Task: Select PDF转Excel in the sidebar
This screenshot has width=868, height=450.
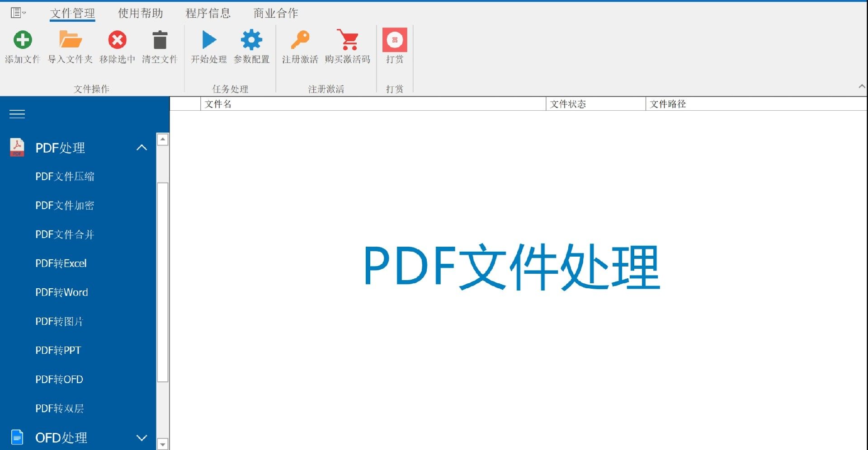Action: [61, 263]
